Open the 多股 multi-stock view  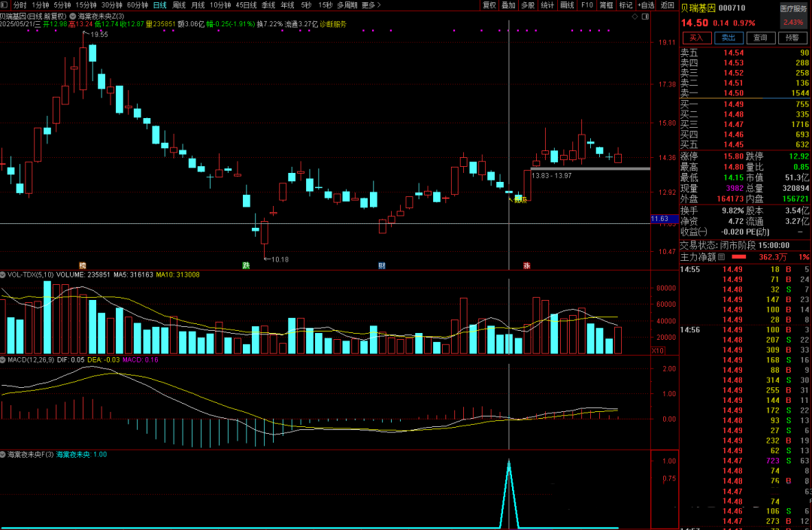(528, 5)
